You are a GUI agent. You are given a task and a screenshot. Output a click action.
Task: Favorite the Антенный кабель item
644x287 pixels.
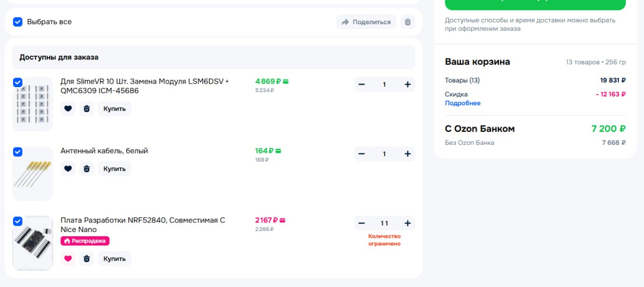tap(68, 169)
